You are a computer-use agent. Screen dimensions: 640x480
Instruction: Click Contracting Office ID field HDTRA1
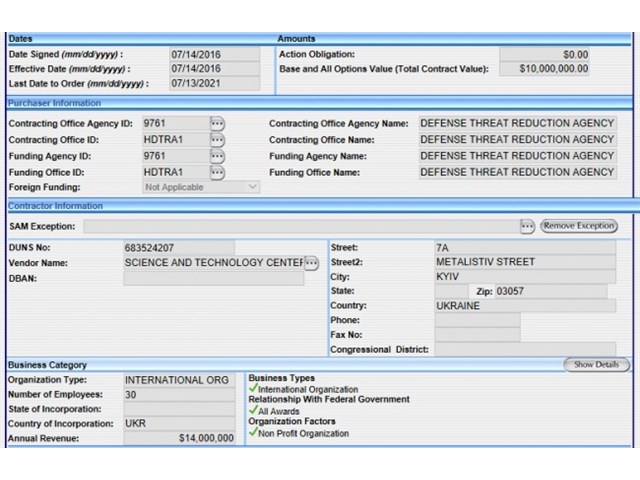click(176, 140)
